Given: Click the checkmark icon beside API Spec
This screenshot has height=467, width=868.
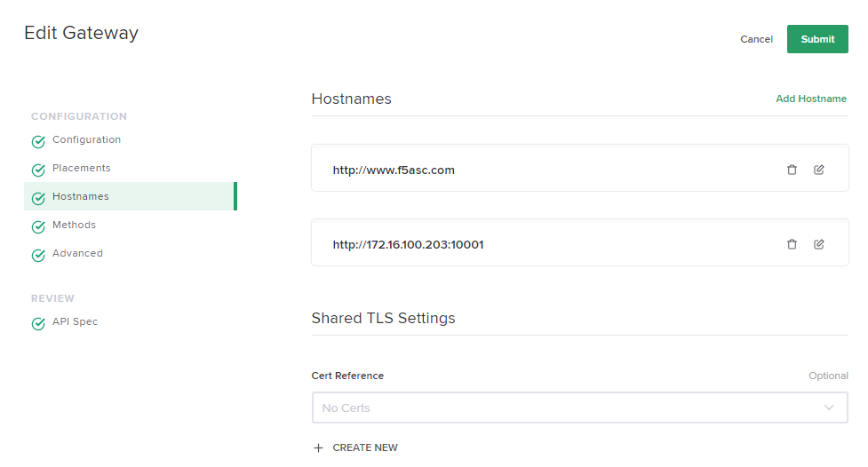Looking at the screenshot, I should [38, 323].
